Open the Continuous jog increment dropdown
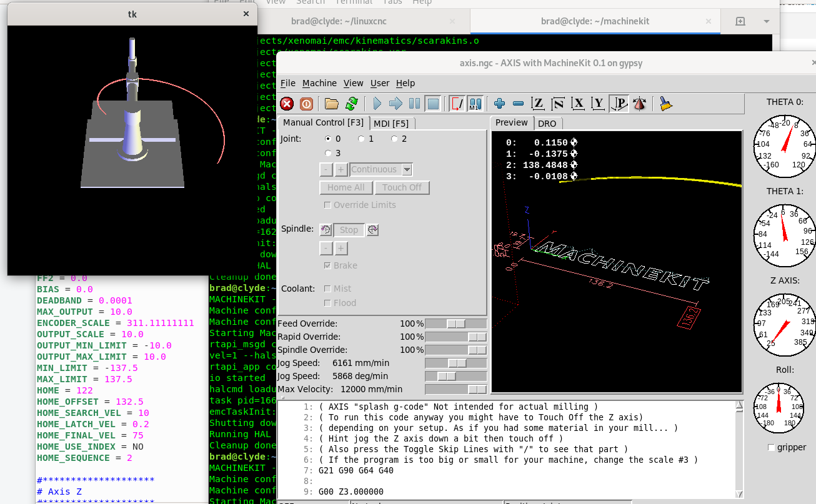The width and height of the screenshot is (816, 504). tap(407, 169)
